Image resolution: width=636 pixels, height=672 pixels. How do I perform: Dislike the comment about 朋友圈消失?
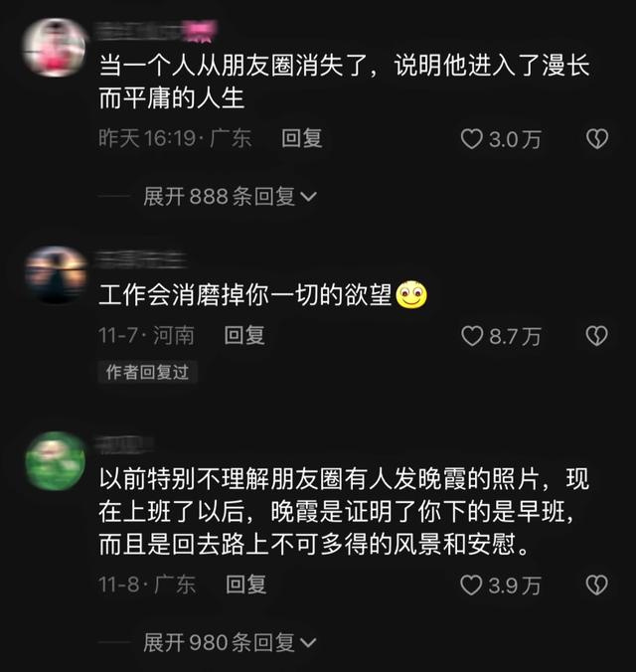[596, 139]
